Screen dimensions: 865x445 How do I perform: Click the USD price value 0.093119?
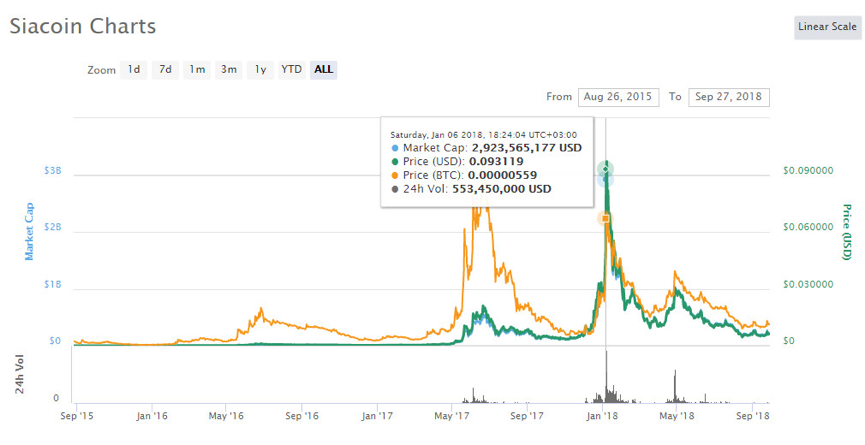pyautogui.click(x=496, y=162)
